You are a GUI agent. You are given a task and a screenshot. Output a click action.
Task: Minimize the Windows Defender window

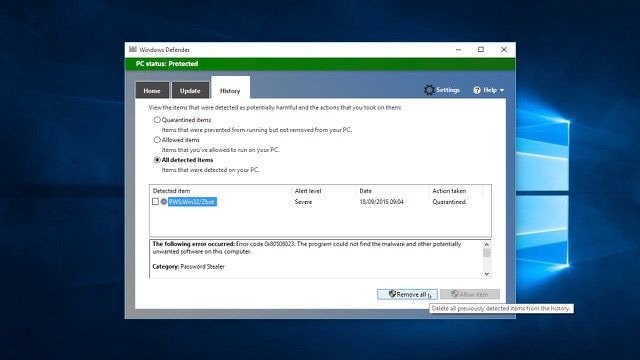tap(458, 50)
